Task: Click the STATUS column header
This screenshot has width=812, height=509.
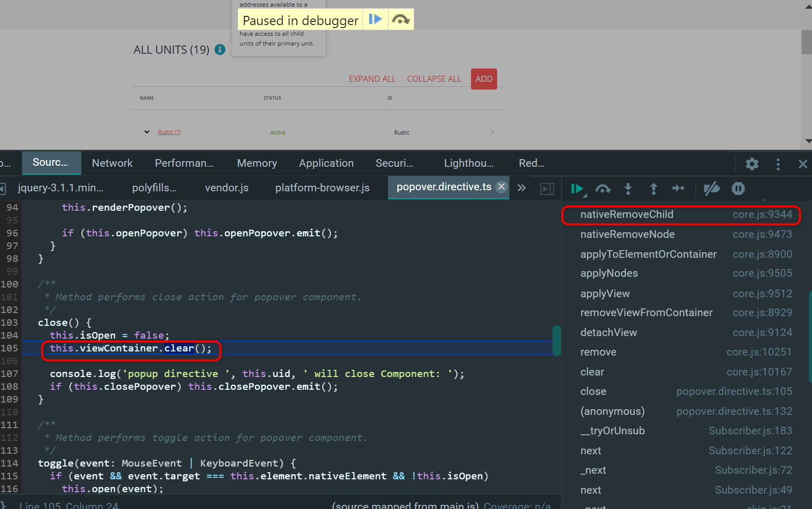Action: point(272,98)
